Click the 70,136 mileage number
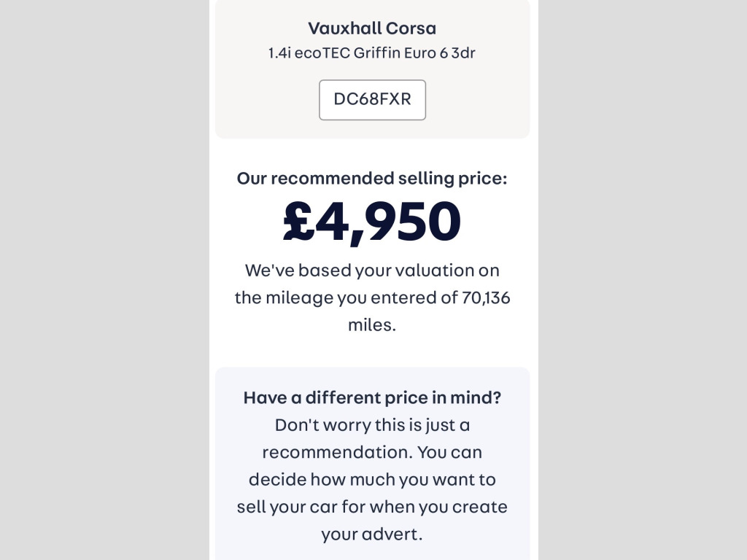 (x=486, y=297)
